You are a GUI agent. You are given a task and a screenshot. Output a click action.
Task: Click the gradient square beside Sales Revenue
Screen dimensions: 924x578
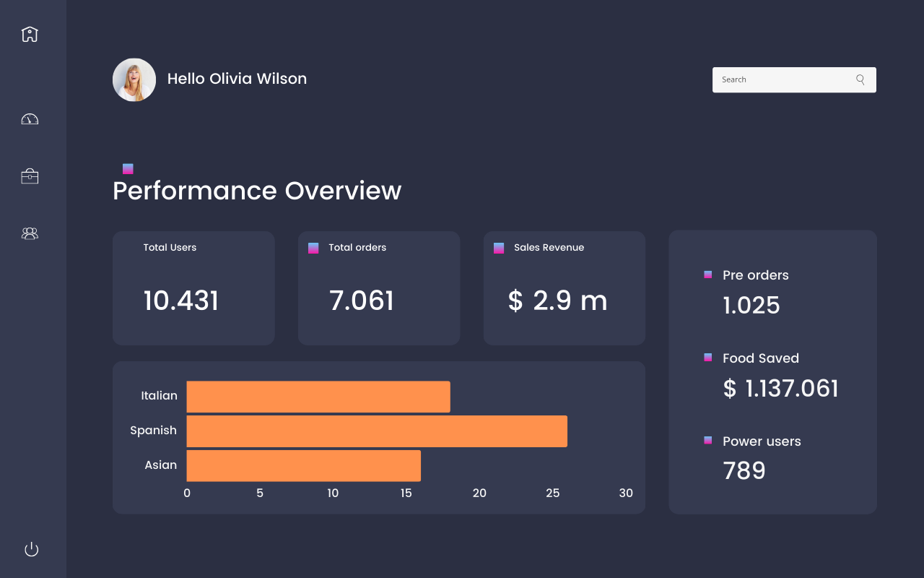[x=499, y=248]
